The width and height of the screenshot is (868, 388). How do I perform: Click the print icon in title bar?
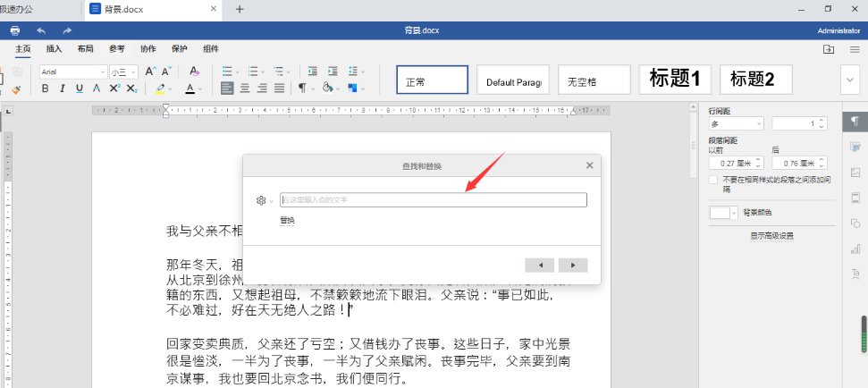pyautogui.click(x=15, y=30)
